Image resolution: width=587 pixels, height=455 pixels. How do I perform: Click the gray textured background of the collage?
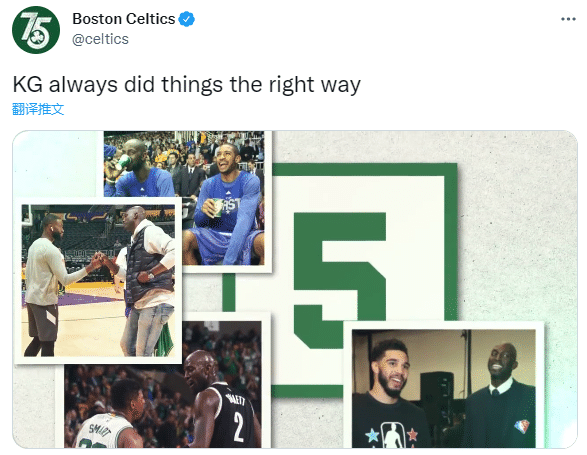point(517,225)
